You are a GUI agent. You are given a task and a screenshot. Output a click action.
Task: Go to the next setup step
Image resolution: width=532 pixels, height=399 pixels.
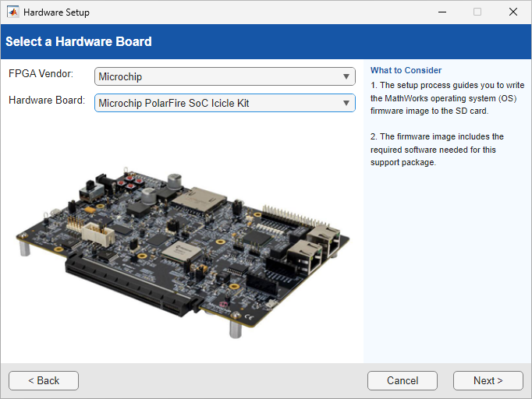[488, 380]
